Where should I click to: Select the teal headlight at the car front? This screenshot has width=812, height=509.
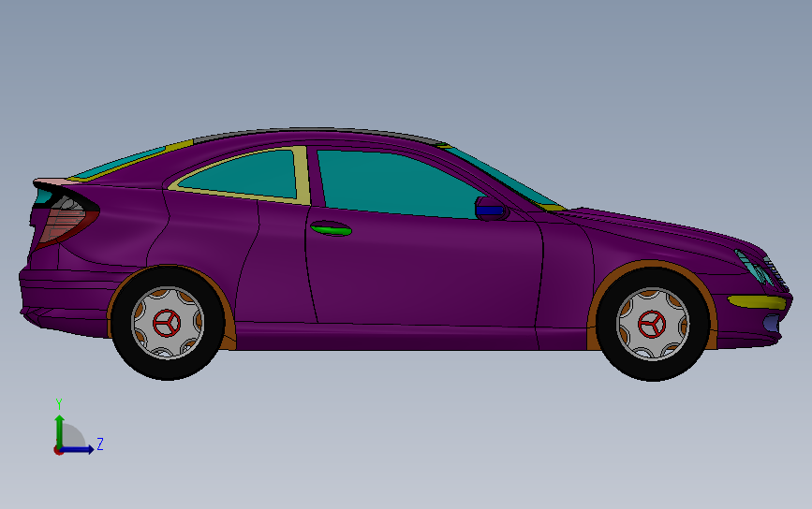pos(754,268)
